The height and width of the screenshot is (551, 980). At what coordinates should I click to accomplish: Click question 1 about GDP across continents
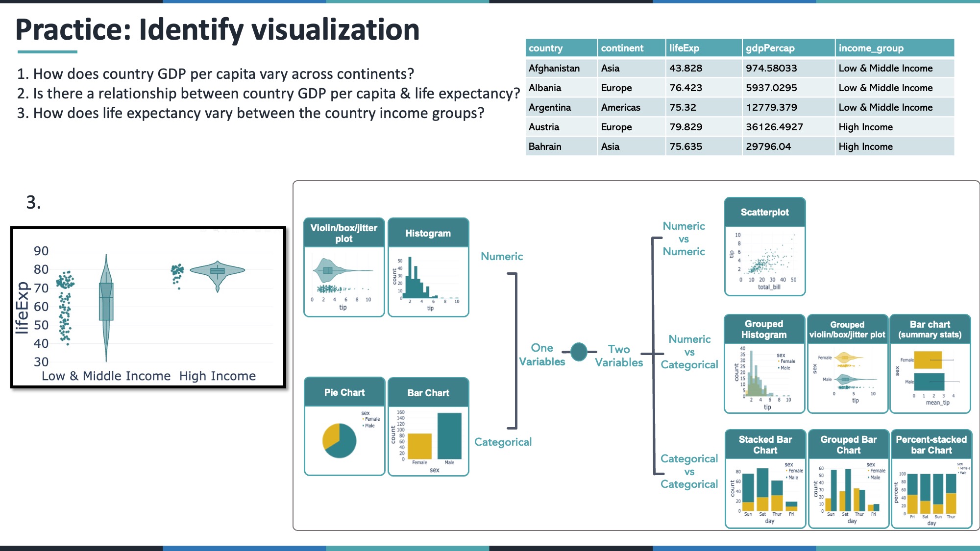pyautogui.click(x=216, y=74)
